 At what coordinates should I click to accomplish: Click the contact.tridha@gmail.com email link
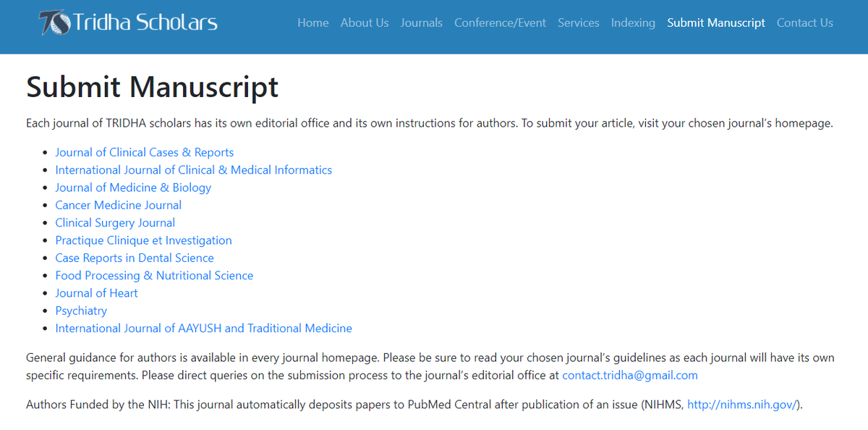630,375
